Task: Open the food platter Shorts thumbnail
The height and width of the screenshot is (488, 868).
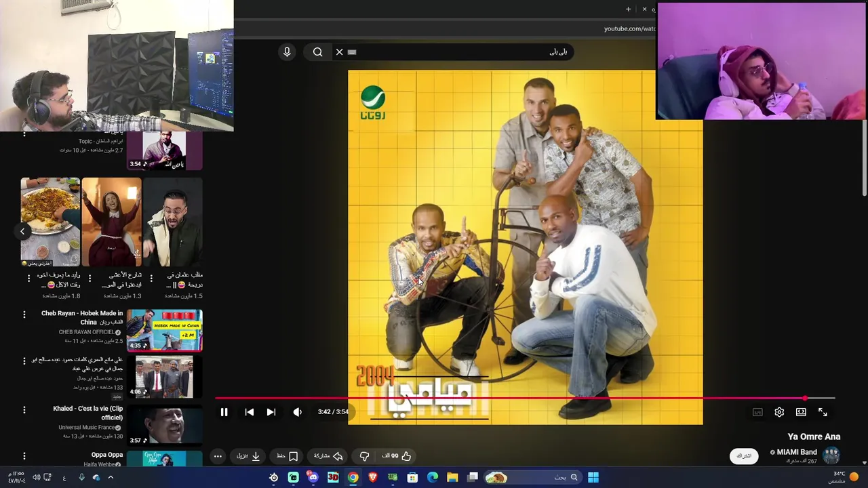Action: click(50, 222)
